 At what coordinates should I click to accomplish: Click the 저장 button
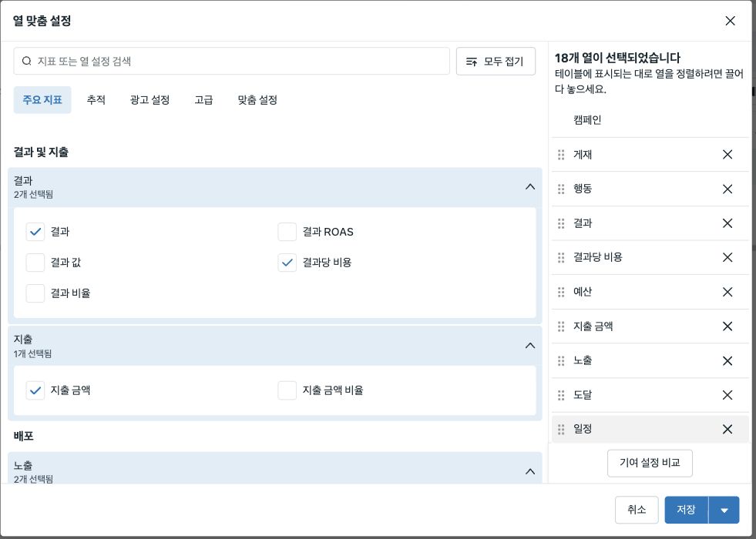686,510
